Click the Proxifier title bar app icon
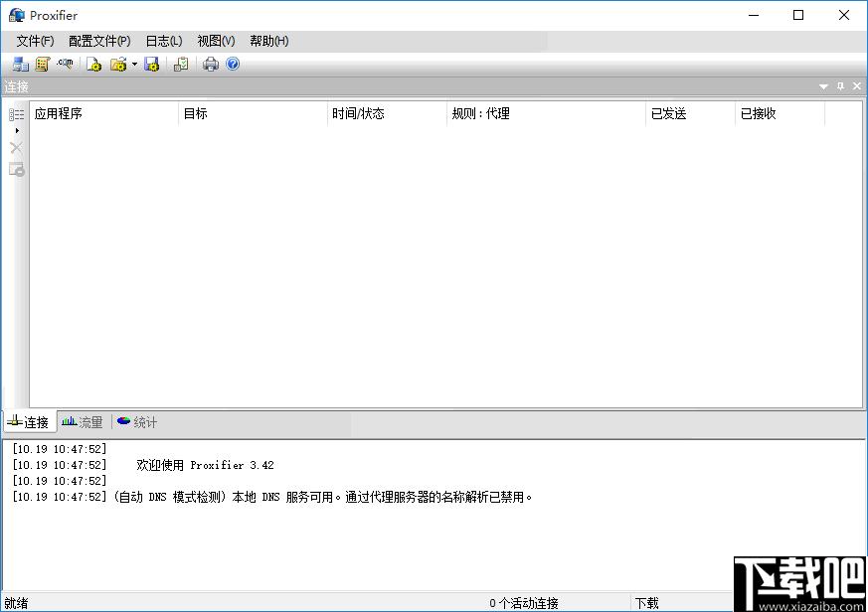The width and height of the screenshot is (868, 612). [x=17, y=15]
